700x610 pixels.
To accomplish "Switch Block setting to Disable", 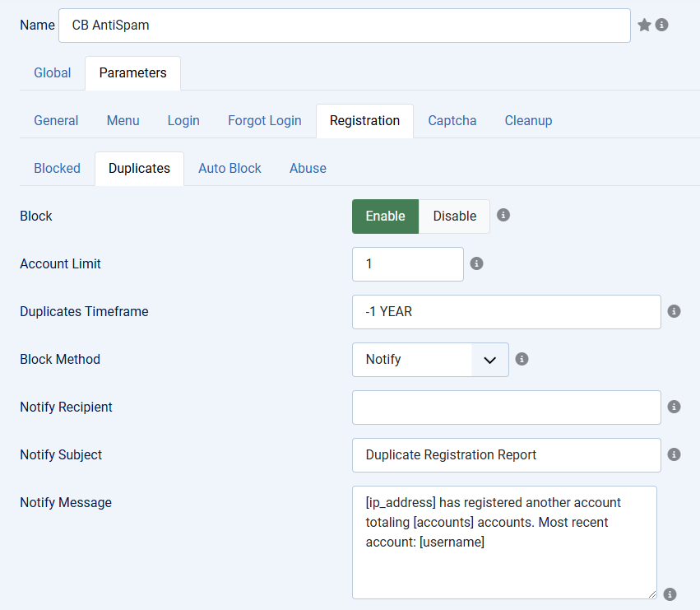I will click(x=454, y=217).
